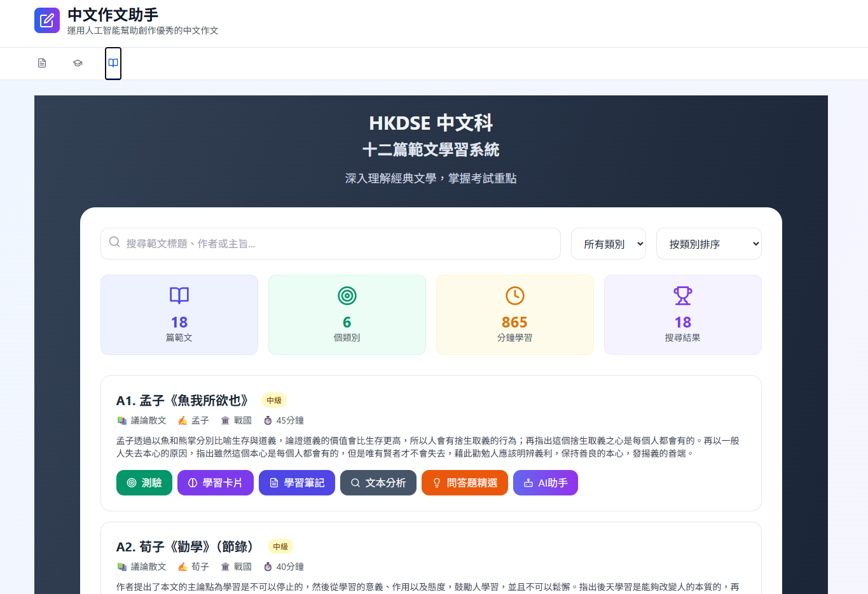The width and height of the screenshot is (868, 594).
Task: Open the 按類別排序 sorting dropdown
Action: tap(709, 244)
